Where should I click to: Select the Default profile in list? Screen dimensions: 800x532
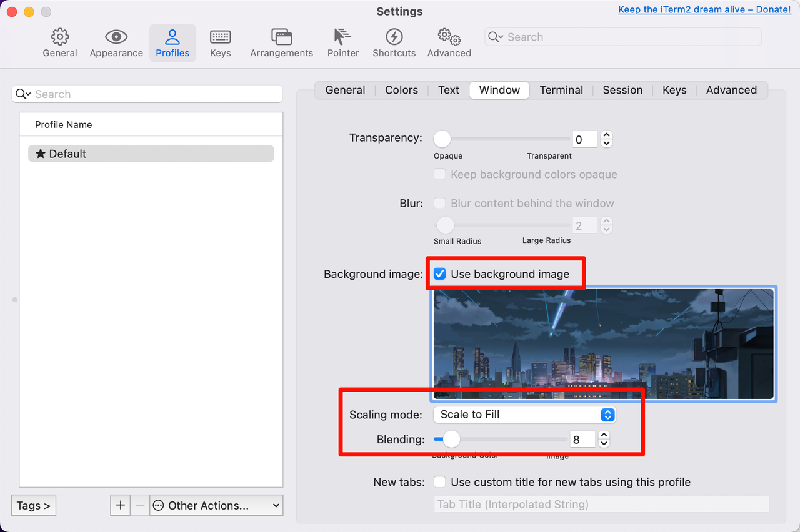click(151, 154)
